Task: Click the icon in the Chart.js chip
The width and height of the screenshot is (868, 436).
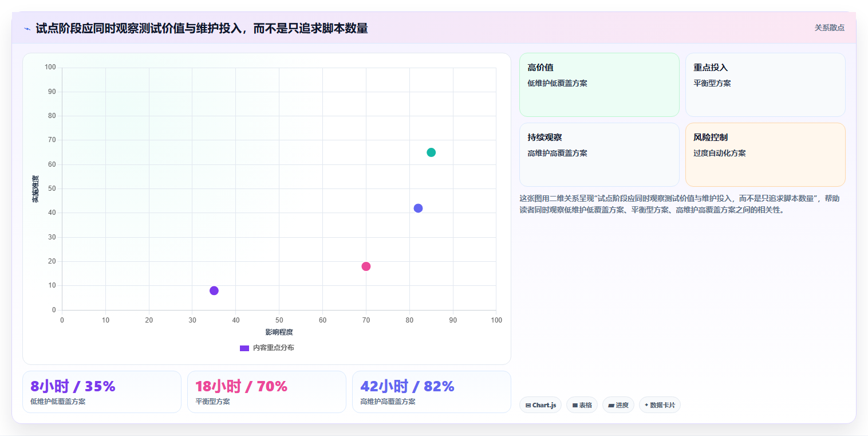Action: 528,405
